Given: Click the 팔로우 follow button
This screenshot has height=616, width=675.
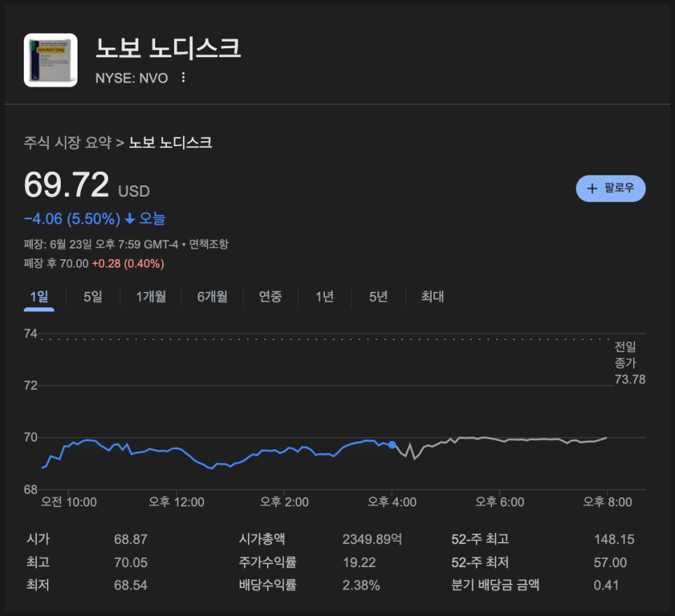Looking at the screenshot, I should click(x=611, y=189).
